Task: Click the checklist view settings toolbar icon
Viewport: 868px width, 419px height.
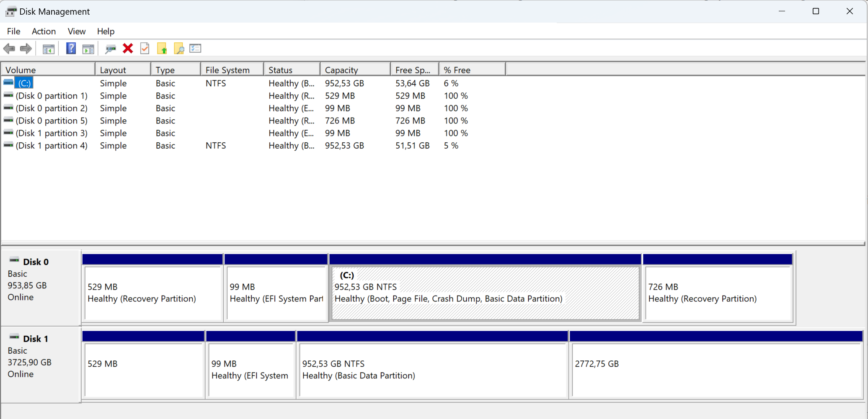Action: (196, 49)
